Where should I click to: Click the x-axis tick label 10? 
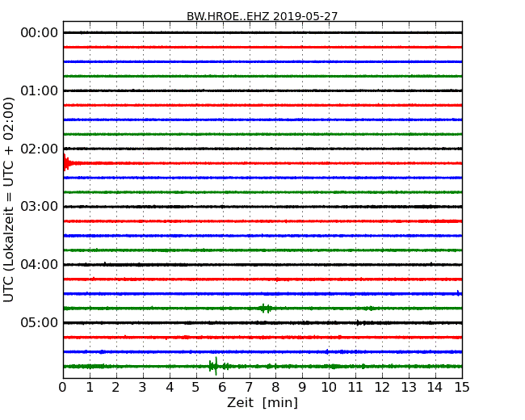click(x=329, y=388)
